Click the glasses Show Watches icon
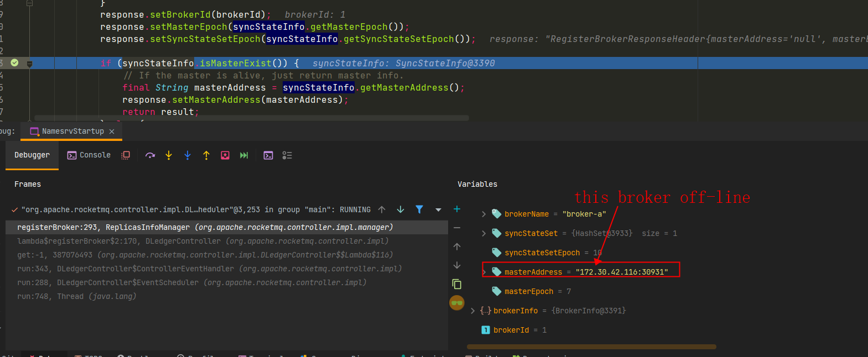868x357 pixels. (457, 303)
